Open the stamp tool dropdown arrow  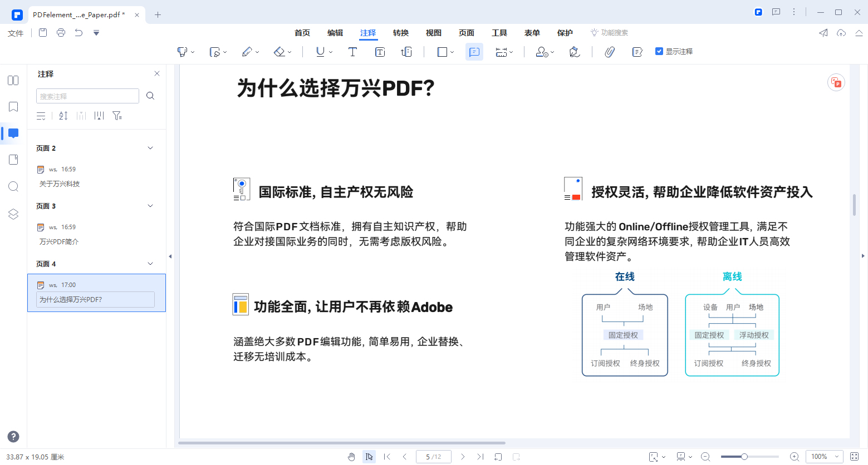tap(552, 52)
